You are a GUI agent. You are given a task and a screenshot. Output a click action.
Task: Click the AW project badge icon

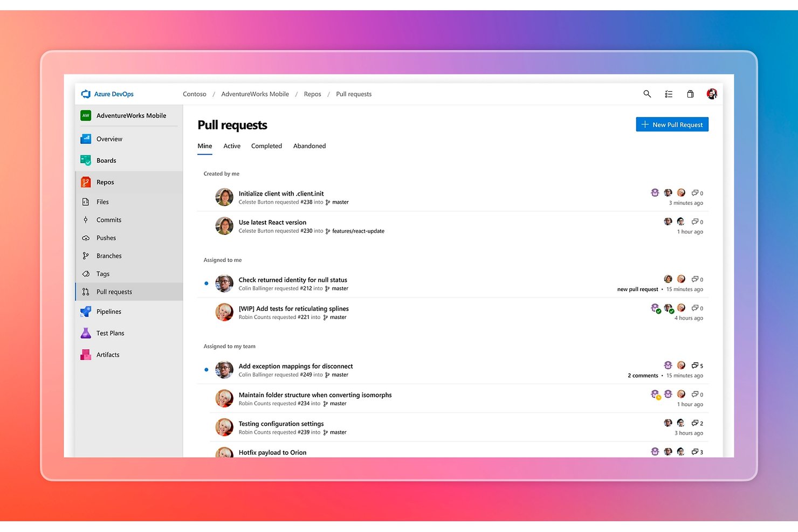point(86,115)
